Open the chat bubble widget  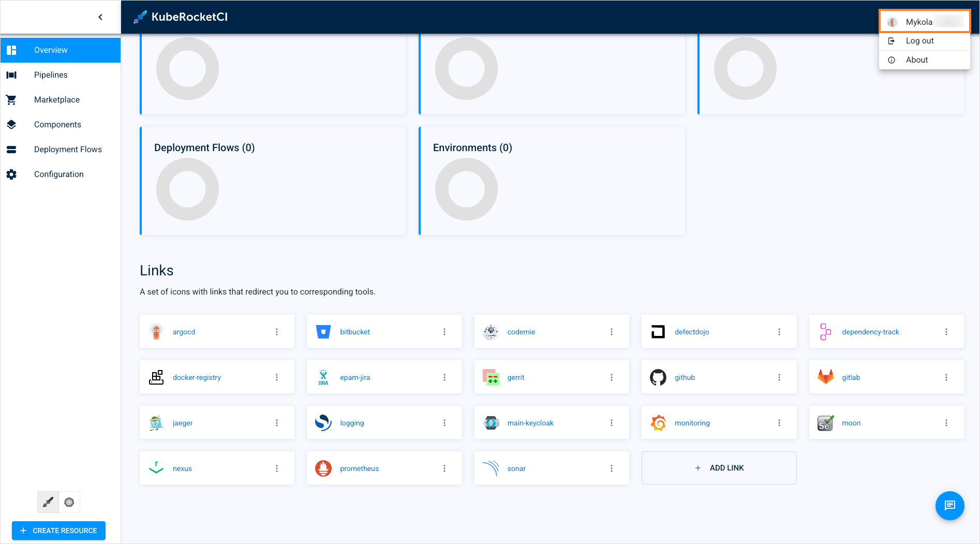point(949,506)
